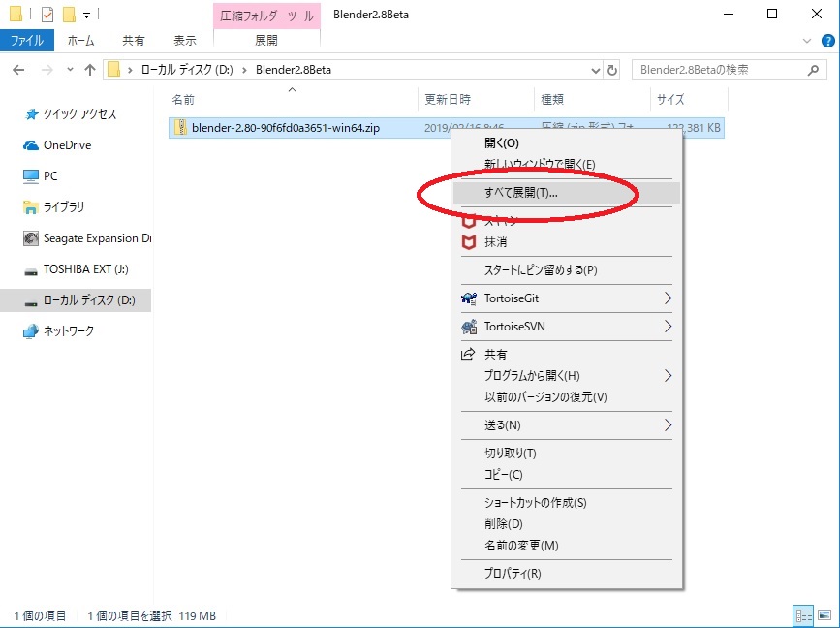The image size is (840, 628).
Task: Open the help question mark icon
Action: point(827,41)
